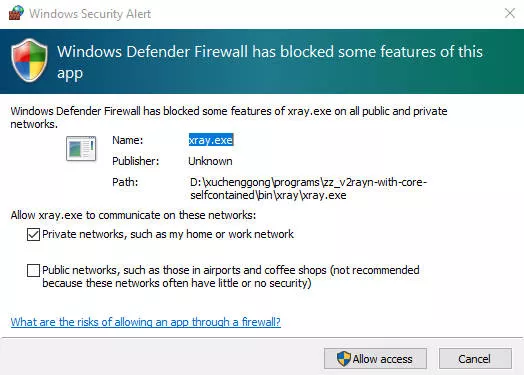Click the Publisher: label
This screenshot has width=524, height=375.
point(136,161)
